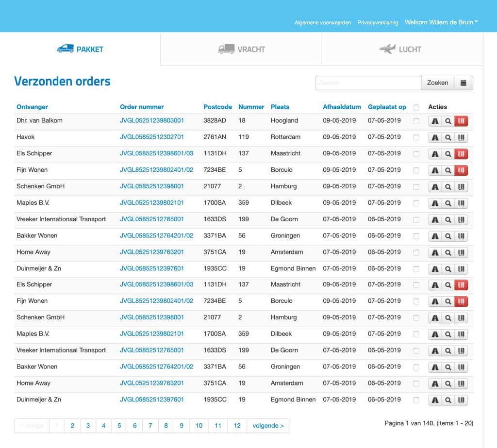Viewport: 497px width, 448px height.
Task: Select the Pakket tab
Action: [x=80, y=49]
